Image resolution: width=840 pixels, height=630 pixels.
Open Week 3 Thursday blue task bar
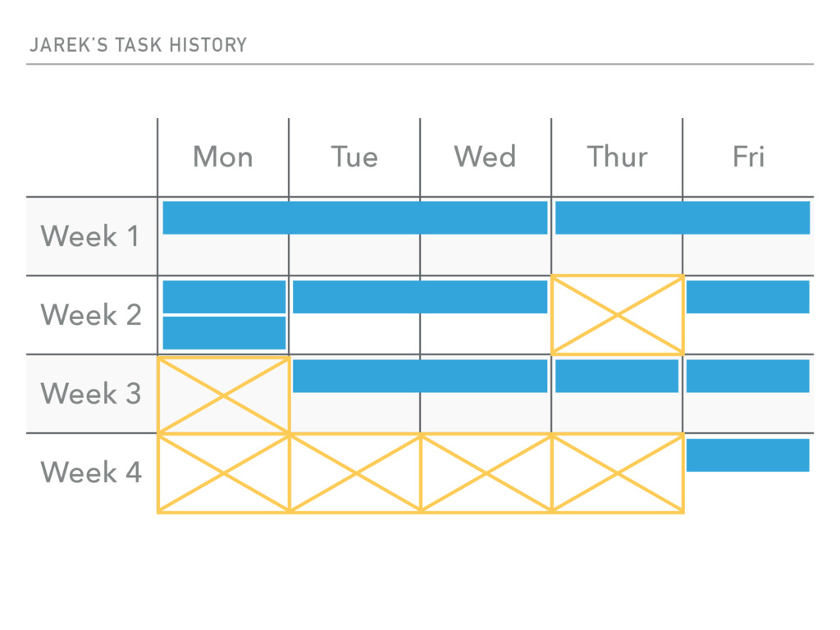tap(617, 376)
